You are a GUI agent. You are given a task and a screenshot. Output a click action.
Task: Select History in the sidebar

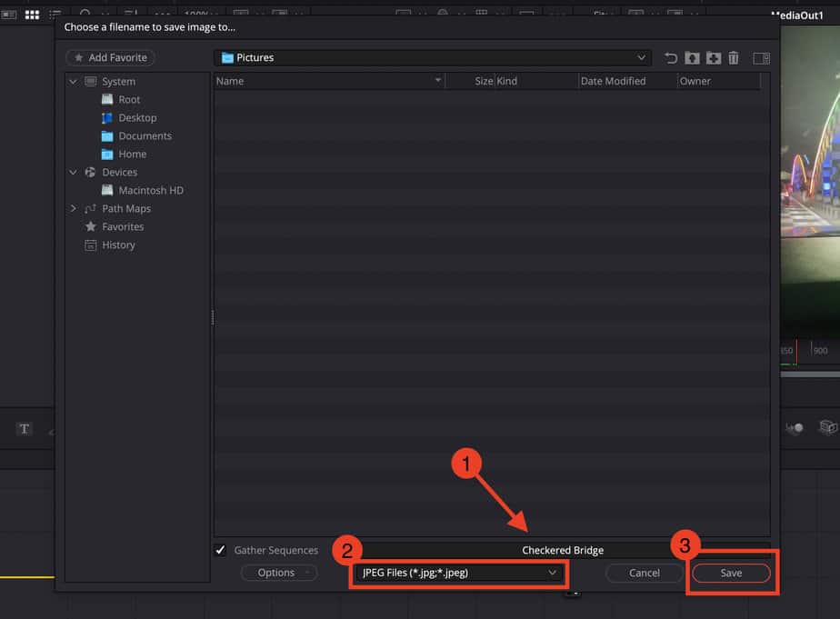(x=118, y=245)
